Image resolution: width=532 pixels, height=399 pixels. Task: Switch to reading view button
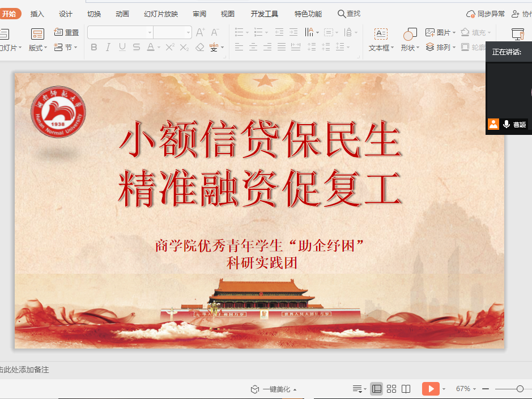point(406,389)
